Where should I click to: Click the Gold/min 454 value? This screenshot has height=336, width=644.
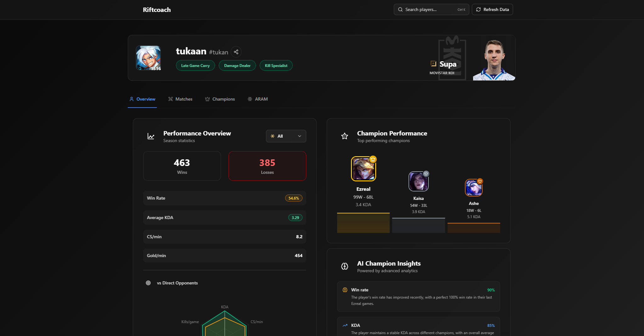click(298, 256)
